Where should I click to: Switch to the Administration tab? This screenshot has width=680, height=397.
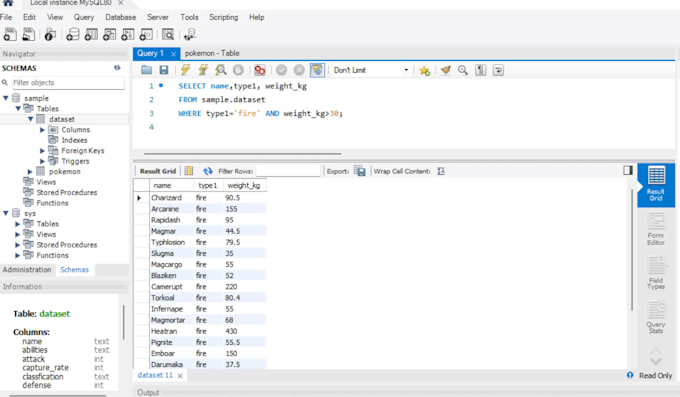(x=27, y=269)
